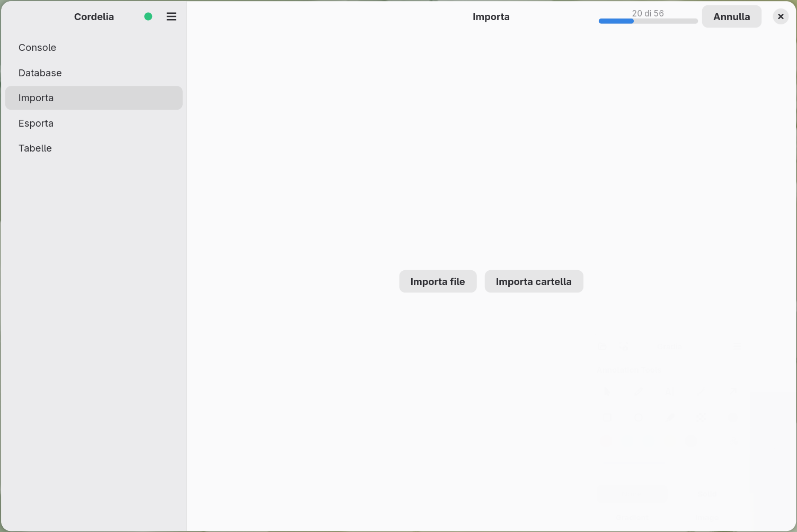The width and height of the screenshot is (797, 532).
Task: Click the Importa heading in the header bar
Action: (491, 16)
